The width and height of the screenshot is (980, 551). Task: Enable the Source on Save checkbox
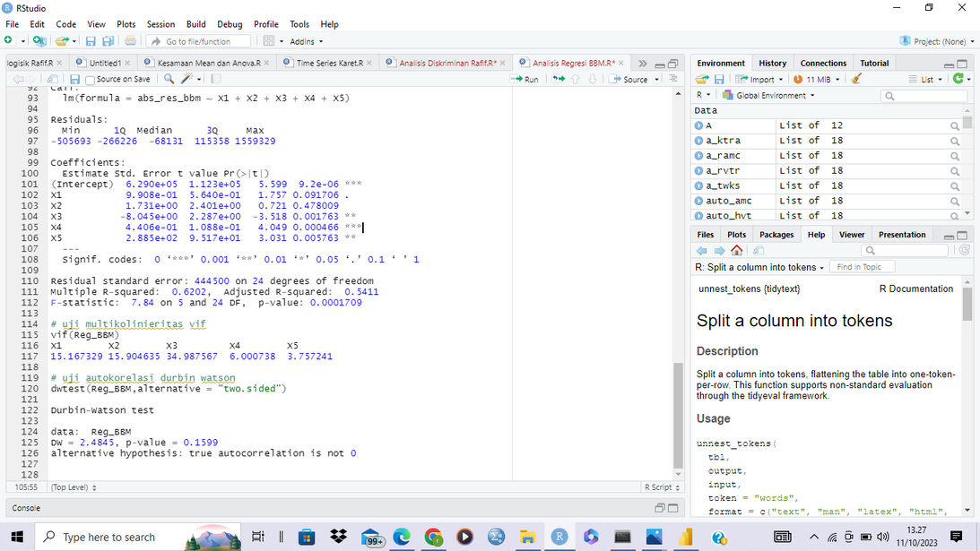(89, 79)
